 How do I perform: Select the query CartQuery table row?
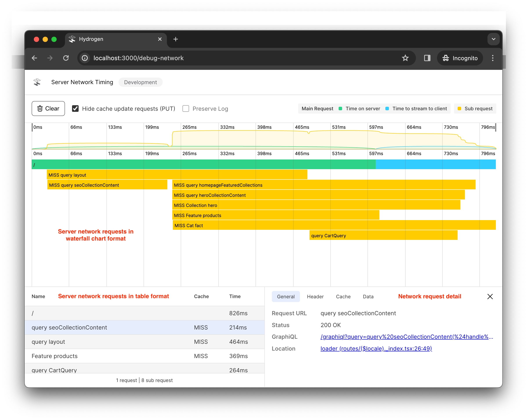[144, 368]
